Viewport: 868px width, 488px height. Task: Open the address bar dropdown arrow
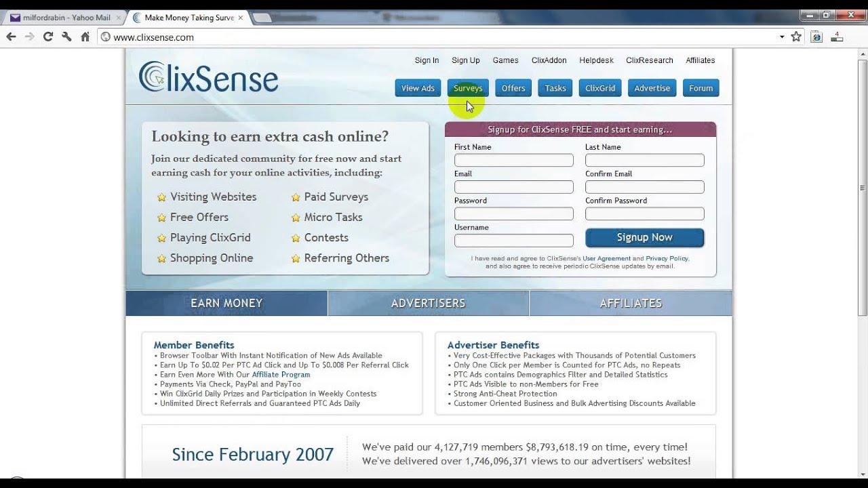781,37
